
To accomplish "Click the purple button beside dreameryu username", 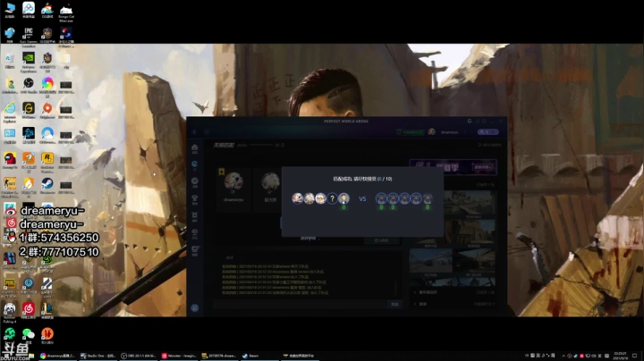I will pyautogui.click(x=488, y=132).
